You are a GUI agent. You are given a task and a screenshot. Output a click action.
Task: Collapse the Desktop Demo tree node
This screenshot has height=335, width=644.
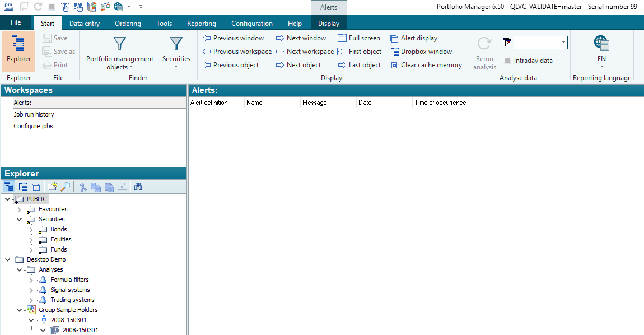[x=7, y=260]
